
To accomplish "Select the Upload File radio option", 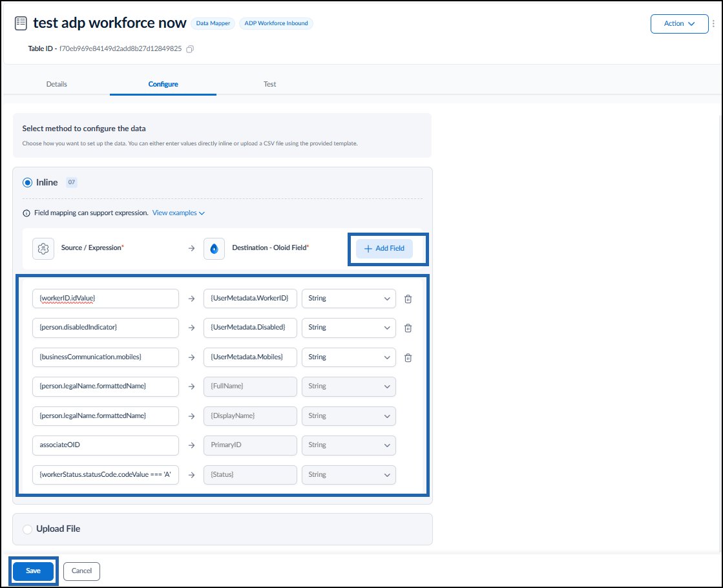I will (x=27, y=529).
